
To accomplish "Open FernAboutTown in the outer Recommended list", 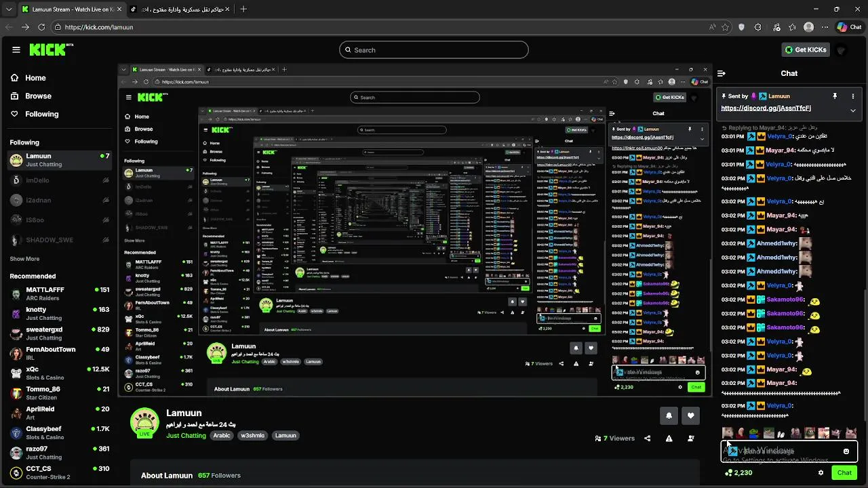I will [x=60, y=353].
